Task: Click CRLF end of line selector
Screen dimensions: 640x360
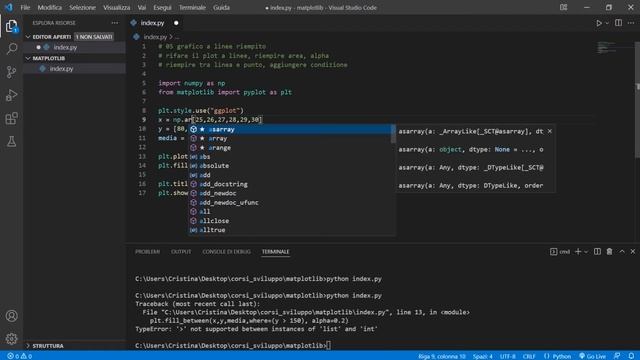Action: point(529,356)
